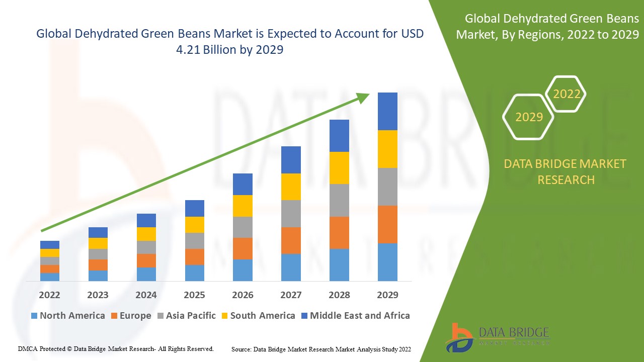The height and width of the screenshot is (362, 644).
Task: Click the orange Europe segment of the 2027 bar
Action: point(291,240)
